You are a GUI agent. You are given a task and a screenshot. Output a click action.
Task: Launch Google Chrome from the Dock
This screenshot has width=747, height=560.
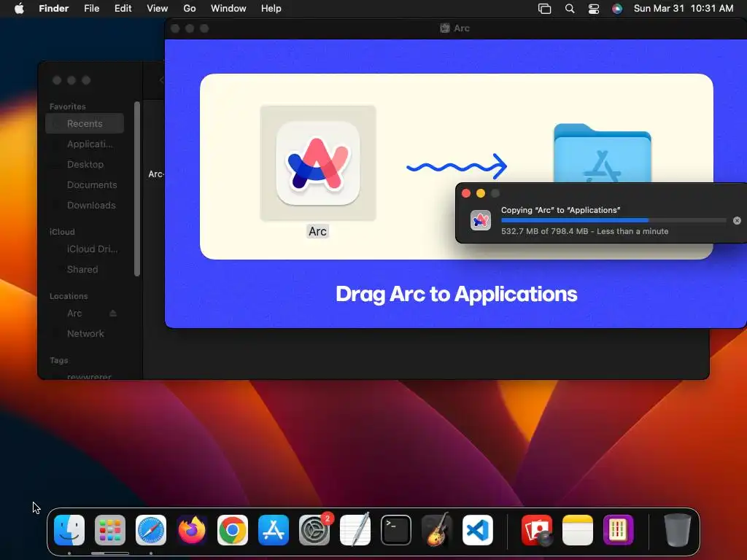[233, 530]
